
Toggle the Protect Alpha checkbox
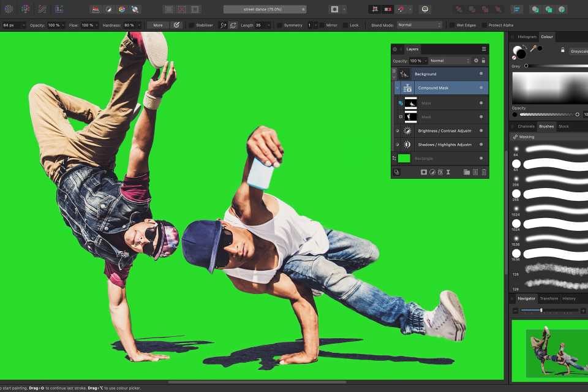point(484,25)
